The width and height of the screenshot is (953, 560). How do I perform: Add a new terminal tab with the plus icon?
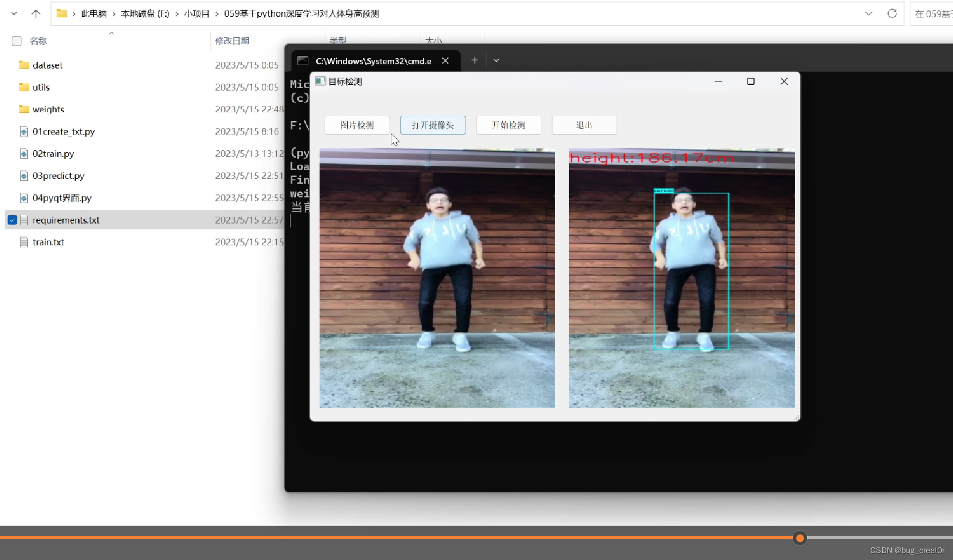tap(475, 60)
